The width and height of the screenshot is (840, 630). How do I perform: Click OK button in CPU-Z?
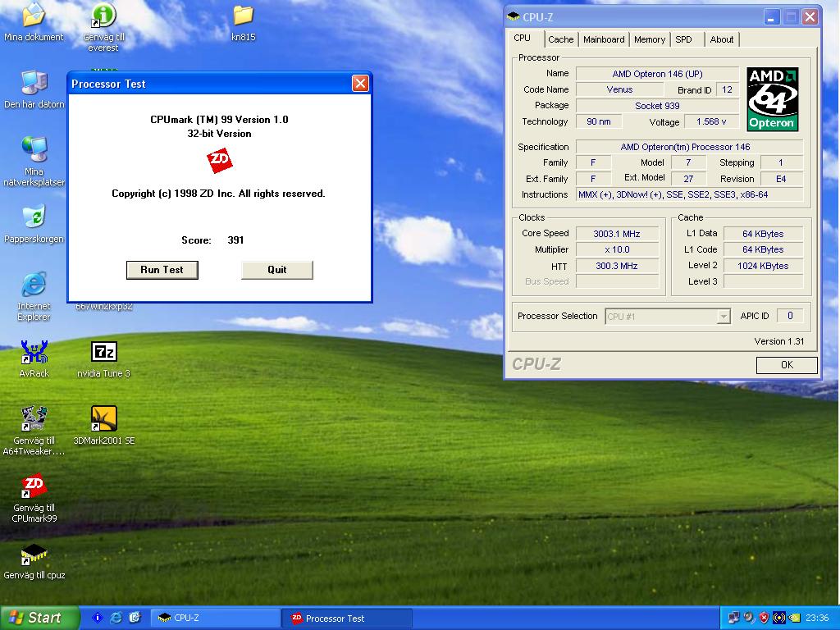[787, 365]
